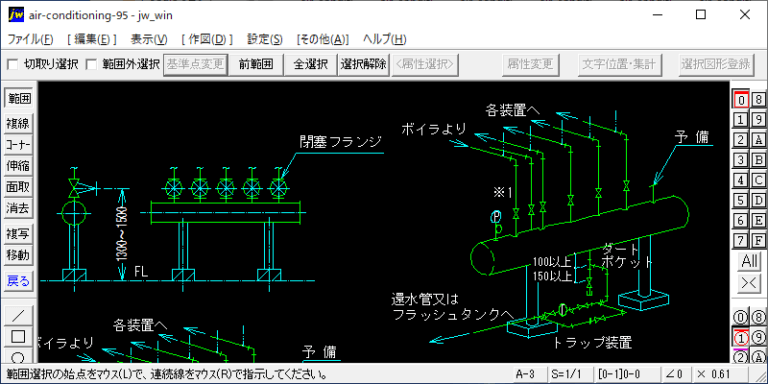Toggle square layer button B
Screen dimensions: 768x384
click(x=759, y=160)
